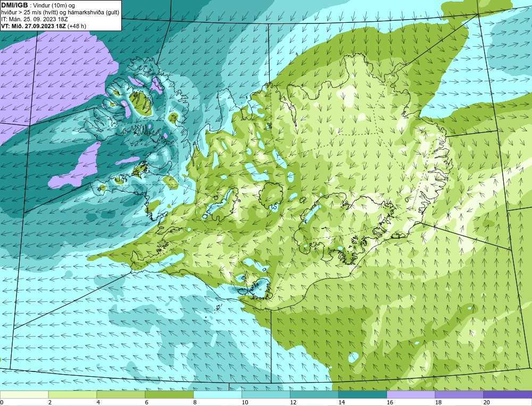Click the 4–6 m/s green legend swatch

(x=121, y=394)
